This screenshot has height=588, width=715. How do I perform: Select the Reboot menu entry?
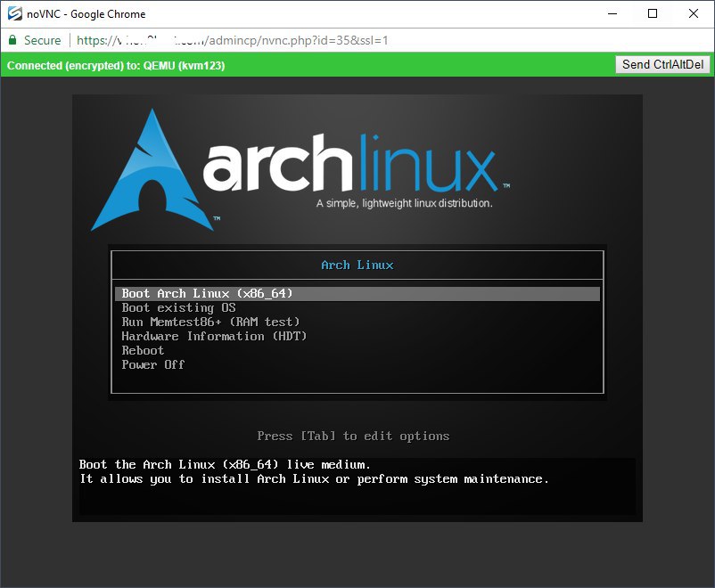tap(143, 350)
